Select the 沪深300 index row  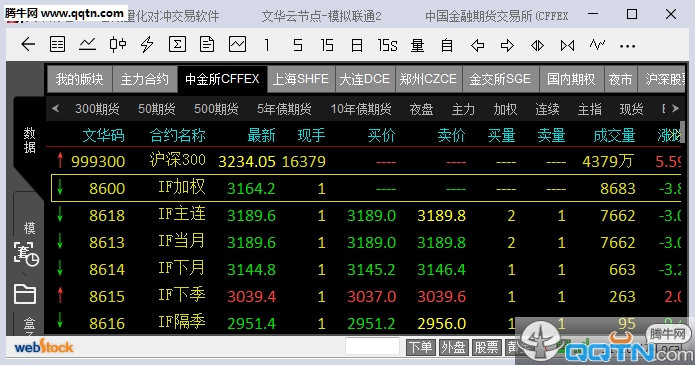[366, 161]
